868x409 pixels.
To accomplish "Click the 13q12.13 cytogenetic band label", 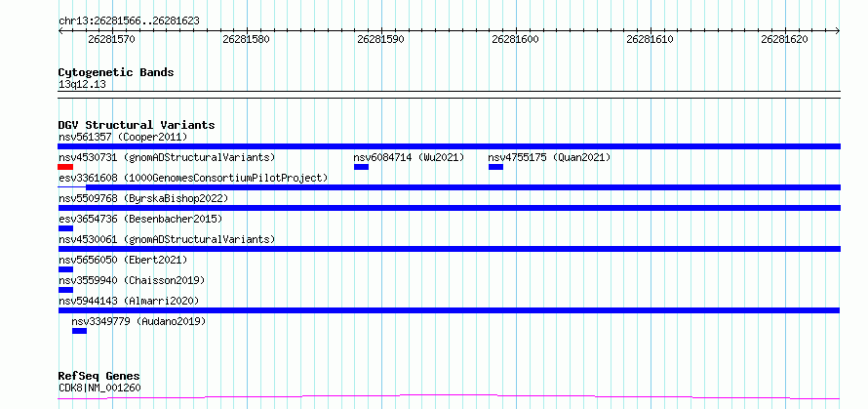I will pos(82,85).
